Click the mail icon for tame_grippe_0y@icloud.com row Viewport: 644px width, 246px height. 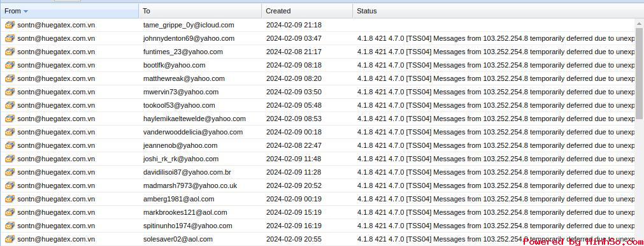click(x=10, y=25)
